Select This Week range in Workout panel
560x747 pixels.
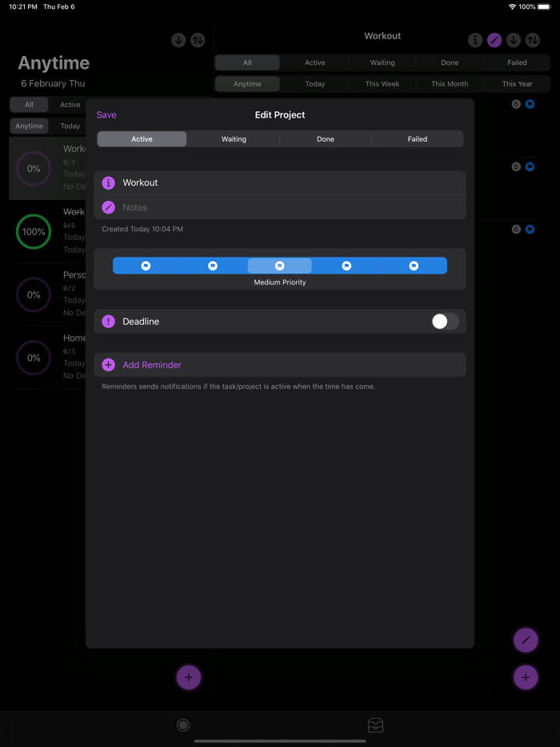coord(382,84)
